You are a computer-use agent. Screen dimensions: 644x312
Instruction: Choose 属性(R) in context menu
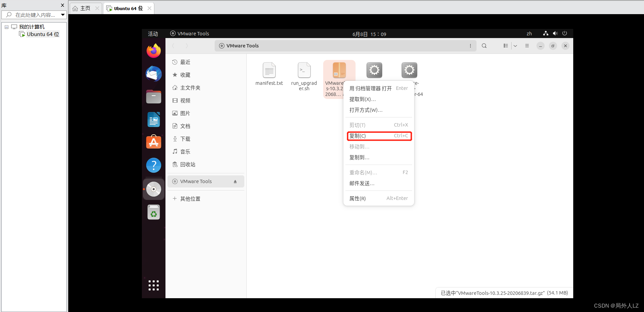[378, 199]
